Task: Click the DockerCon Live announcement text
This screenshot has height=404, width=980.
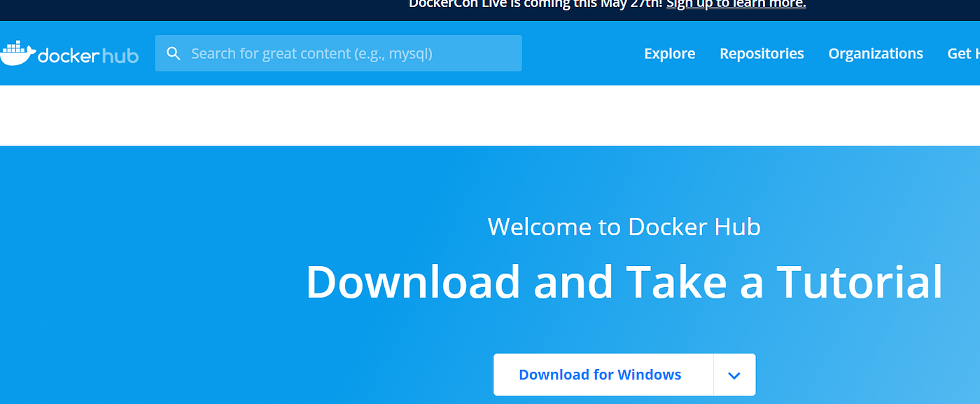Action: pyautogui.click(x=535, y=4)
